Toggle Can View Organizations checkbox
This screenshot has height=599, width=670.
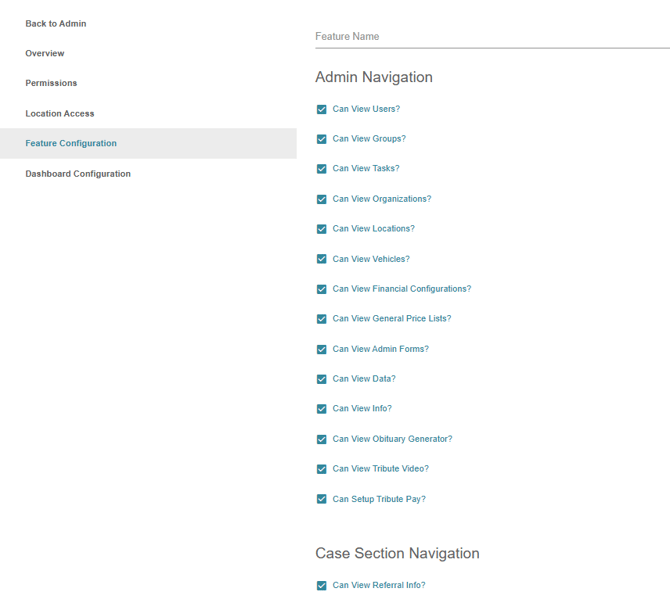point(322,199)
